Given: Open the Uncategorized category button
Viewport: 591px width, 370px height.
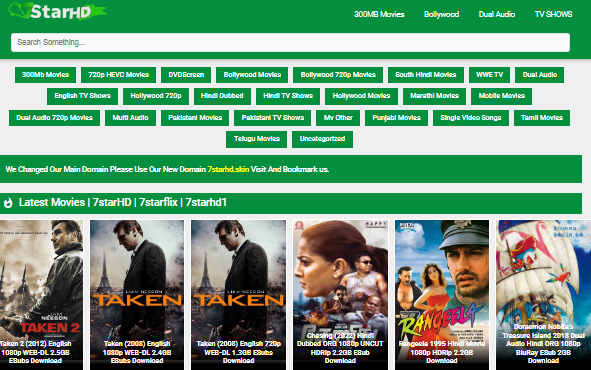Looking at the screenshot, I should [x=322, y=139].
